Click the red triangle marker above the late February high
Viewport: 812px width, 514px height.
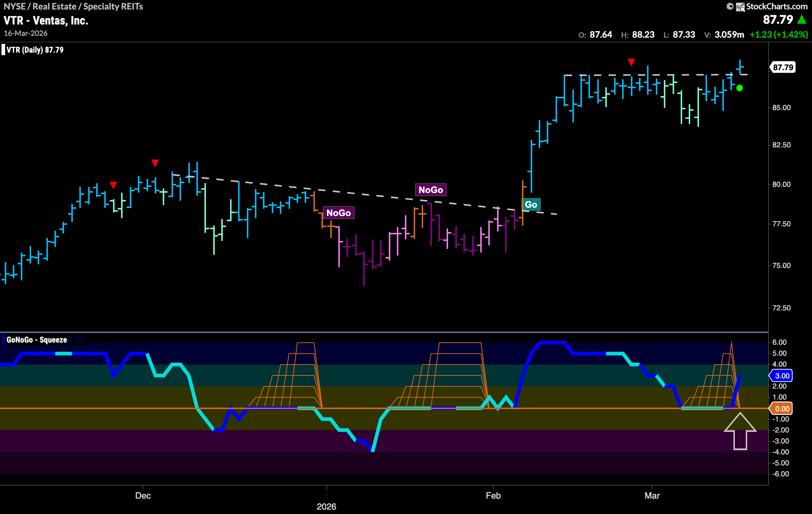[x=631, y=62]
